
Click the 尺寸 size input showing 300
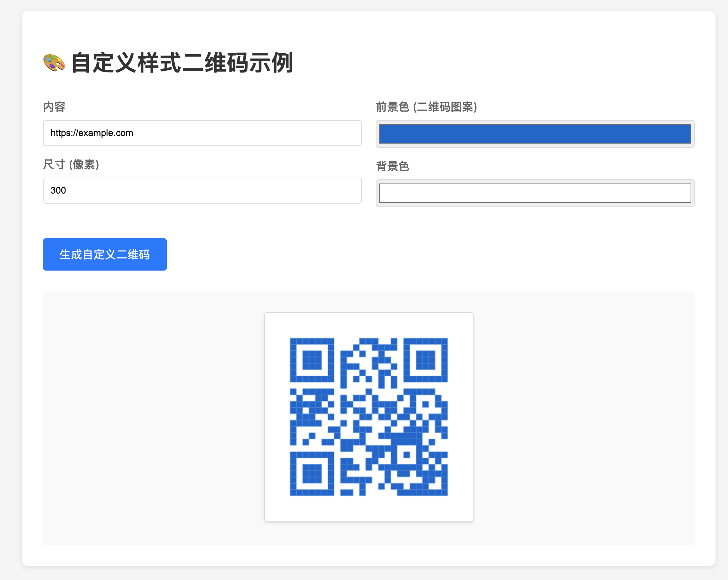tap(202, 190)
